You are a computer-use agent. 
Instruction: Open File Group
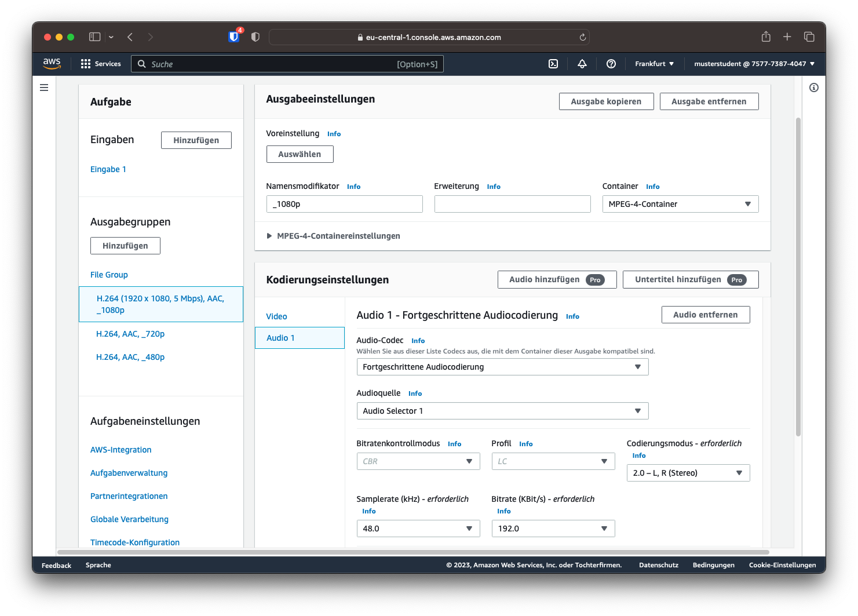[x=109, y=275]
